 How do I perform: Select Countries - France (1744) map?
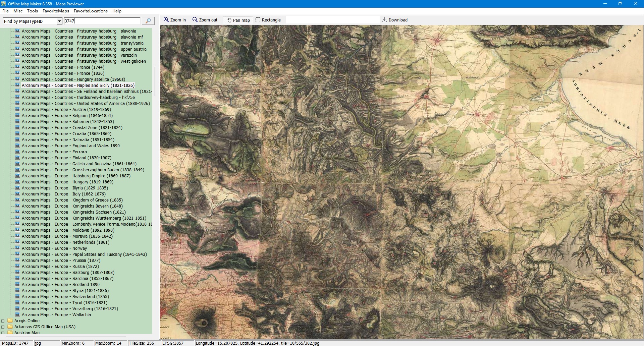63,67
